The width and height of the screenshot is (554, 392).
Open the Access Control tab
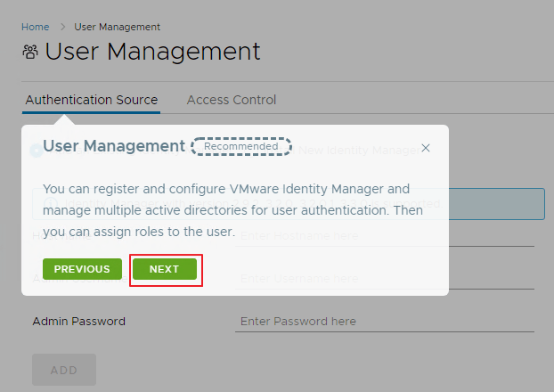coord(232,100)
